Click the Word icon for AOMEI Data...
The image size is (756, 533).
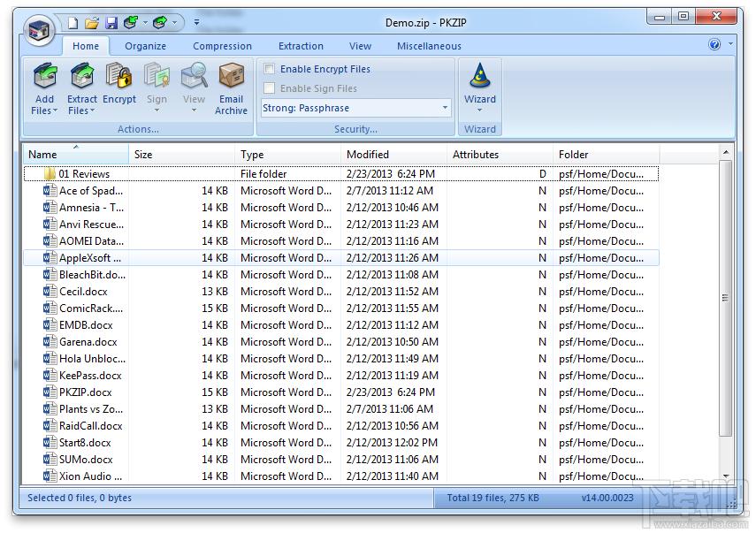pyautogui.click(x=50, y=240)
